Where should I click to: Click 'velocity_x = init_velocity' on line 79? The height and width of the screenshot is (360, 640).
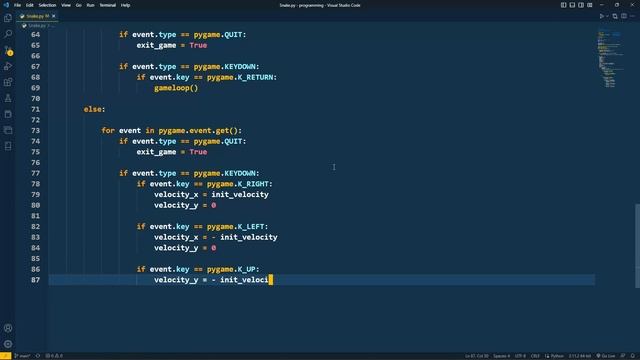pyautogui.click(x=211, y=195)
